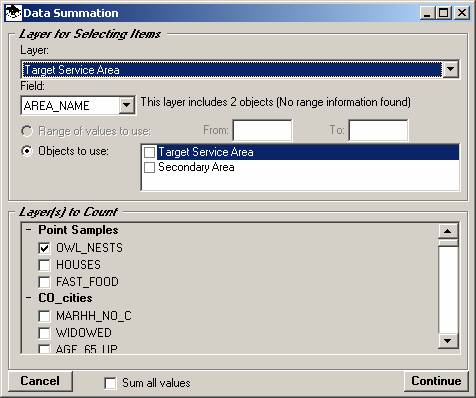
Task: Select the Range of values to use radio
Action: pos(27,131)
